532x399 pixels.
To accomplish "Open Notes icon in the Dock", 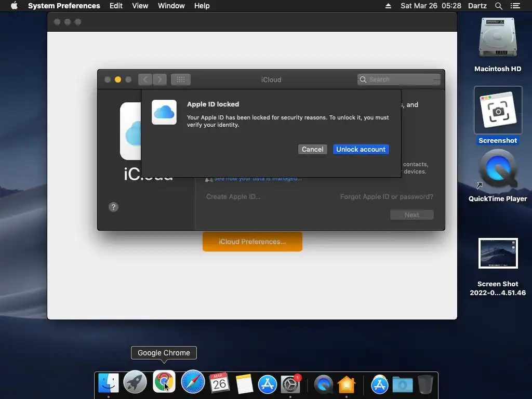I will 244,384.
